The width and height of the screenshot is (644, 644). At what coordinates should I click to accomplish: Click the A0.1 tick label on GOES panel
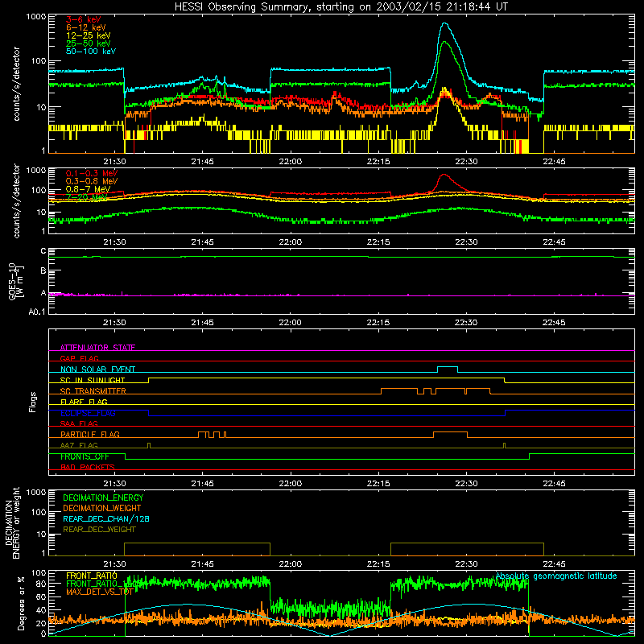pyautogui.click(x=37, y=312)
